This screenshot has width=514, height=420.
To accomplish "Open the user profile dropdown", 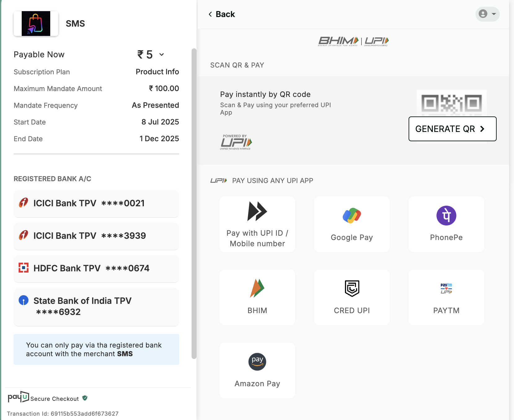I will pos(487,14).
